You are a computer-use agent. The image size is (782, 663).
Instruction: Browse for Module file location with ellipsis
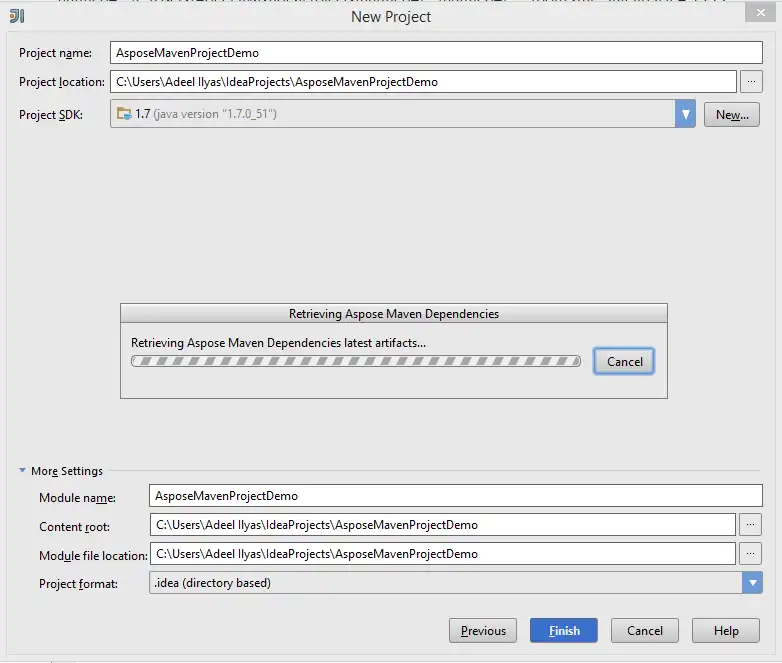[750, 553]
